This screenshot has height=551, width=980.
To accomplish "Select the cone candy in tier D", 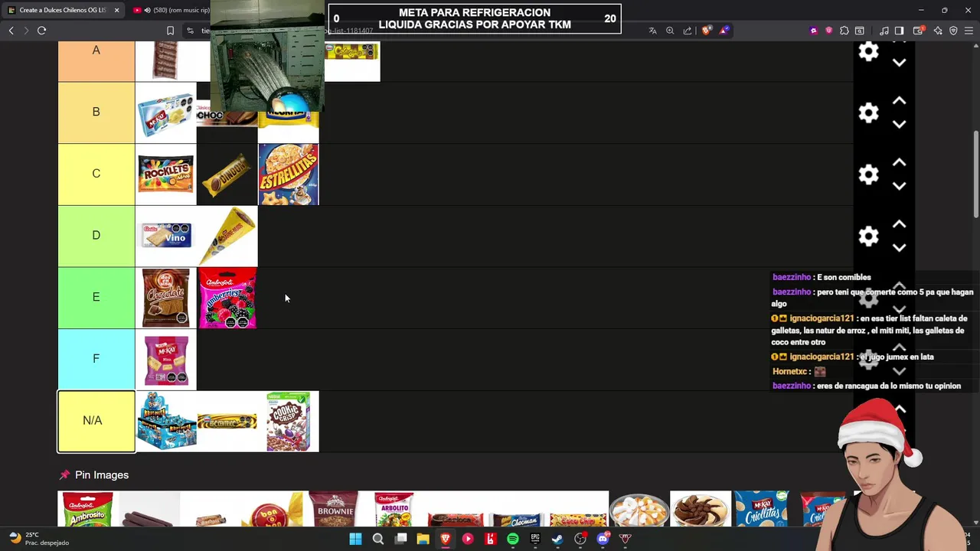I will pyautogui.click(x=227, y=236).
